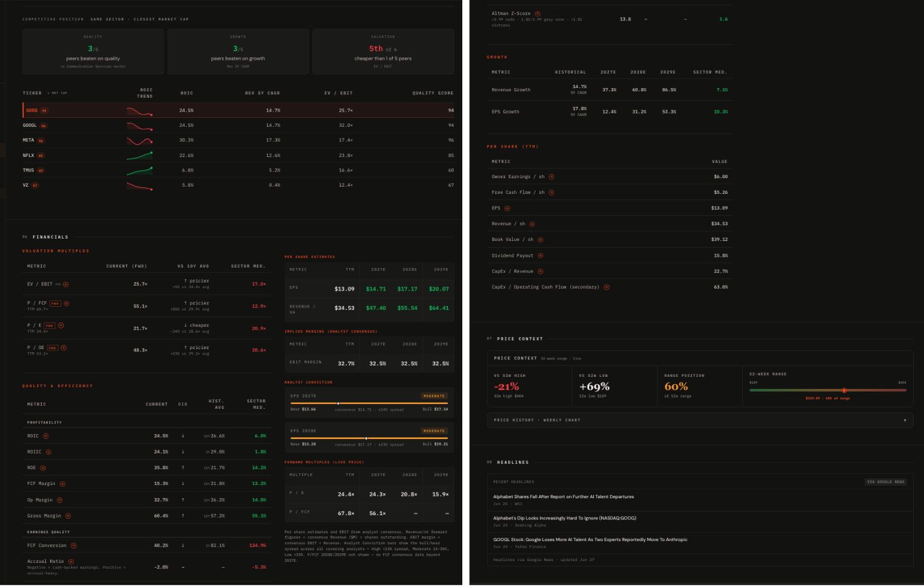The image size is (924, 587).
Task: Click Gross Margin info icon
Action: [x=68, y=516]
